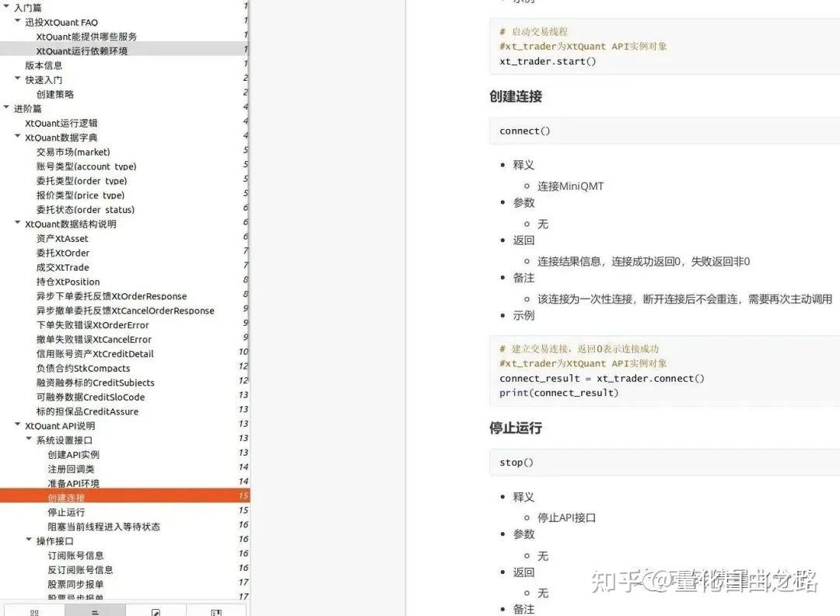Collapse the XtQuant数据字典 section

pyautogui.click(x=17, y=137)
